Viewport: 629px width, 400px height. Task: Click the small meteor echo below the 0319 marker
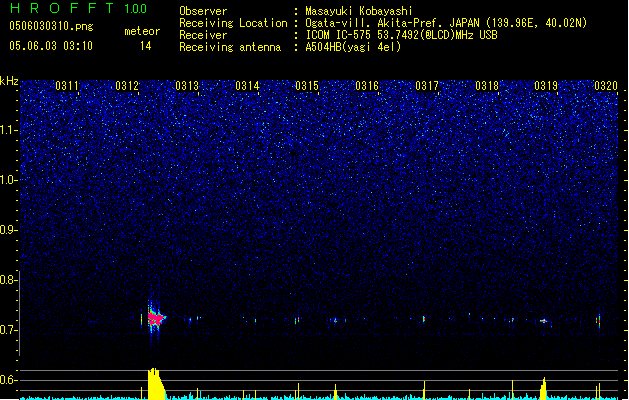point(544,321)
